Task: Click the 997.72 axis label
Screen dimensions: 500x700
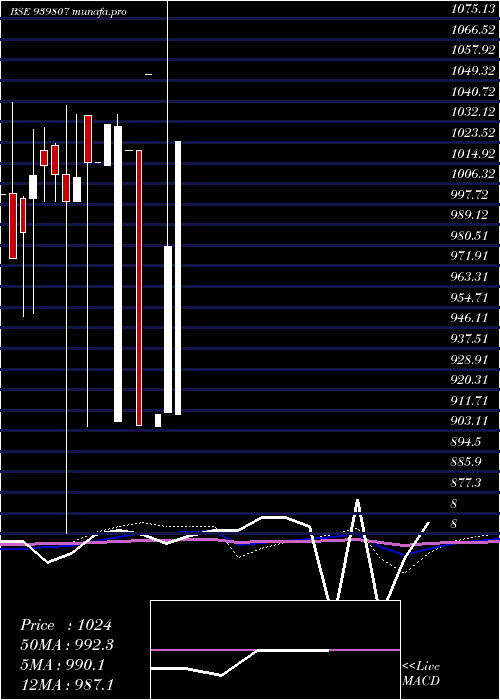Action: (470, 195)
